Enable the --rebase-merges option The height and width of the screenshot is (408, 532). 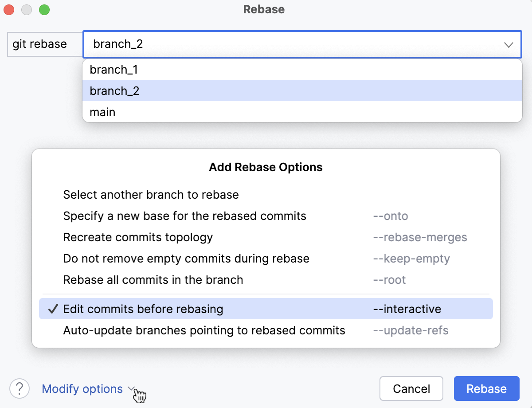[266, 237]
